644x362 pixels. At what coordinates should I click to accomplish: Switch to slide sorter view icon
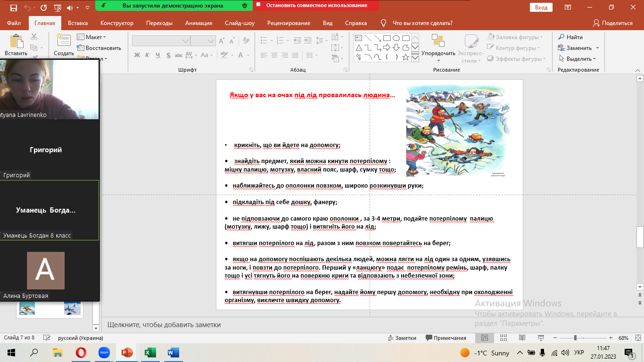point(503,338)
